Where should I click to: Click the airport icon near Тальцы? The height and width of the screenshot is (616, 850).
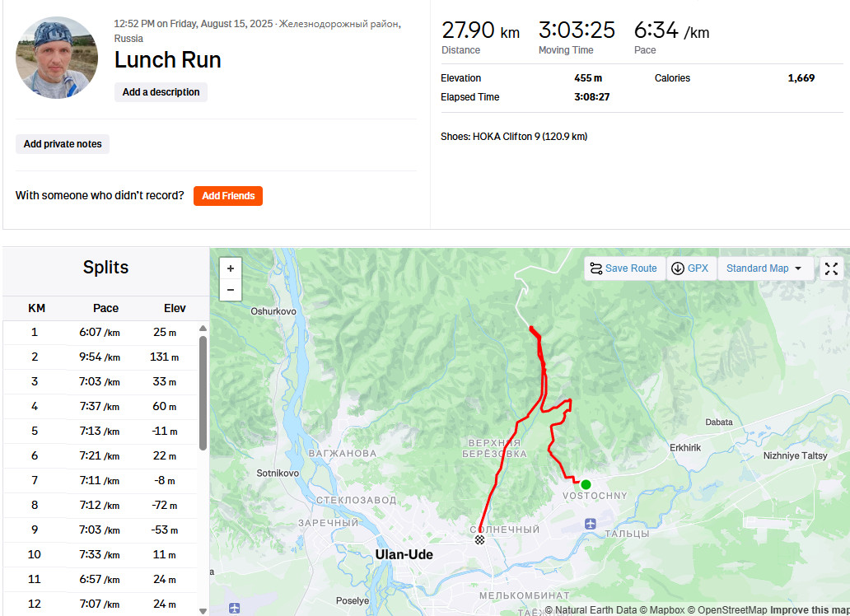[591, 524]
